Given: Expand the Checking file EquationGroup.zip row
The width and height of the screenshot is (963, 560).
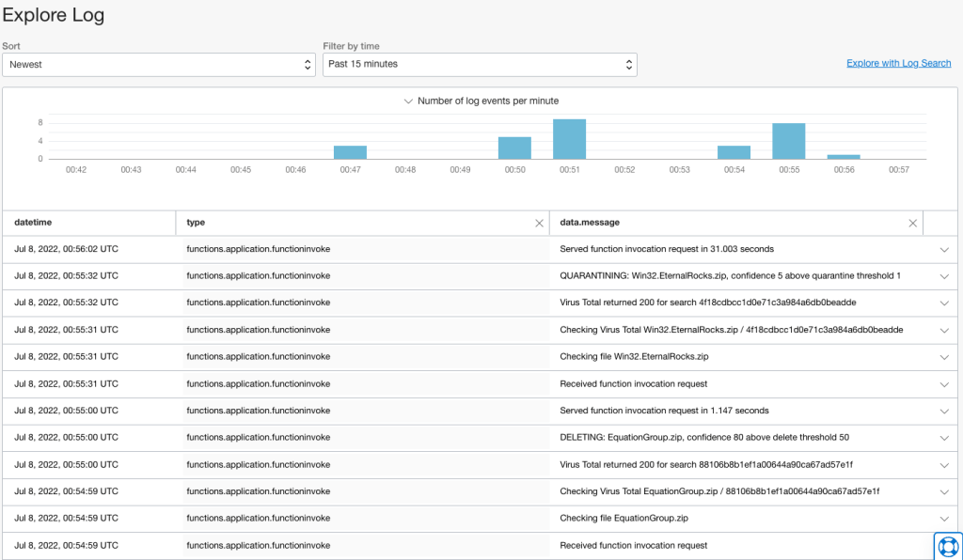Looking at the screenshot, I should pos(944,519).
